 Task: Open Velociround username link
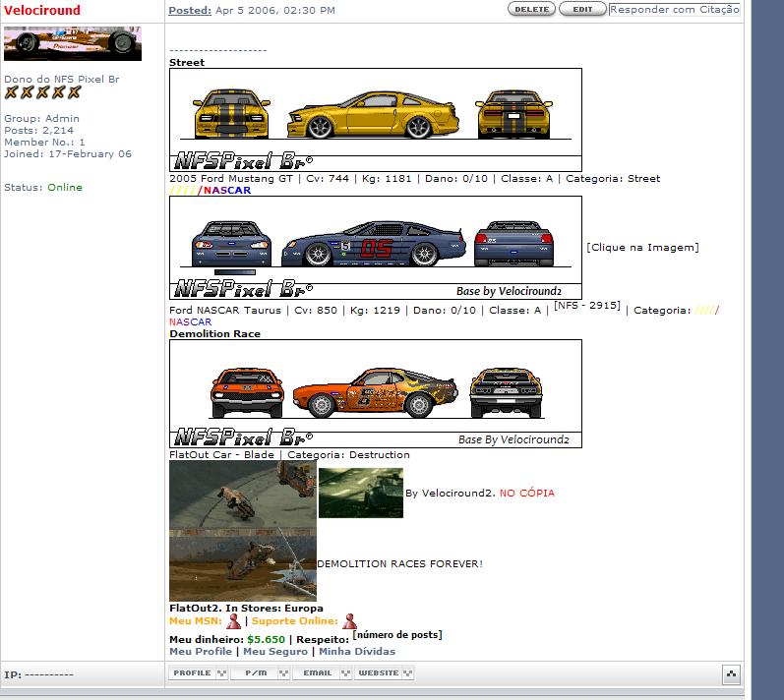(42, 10)
